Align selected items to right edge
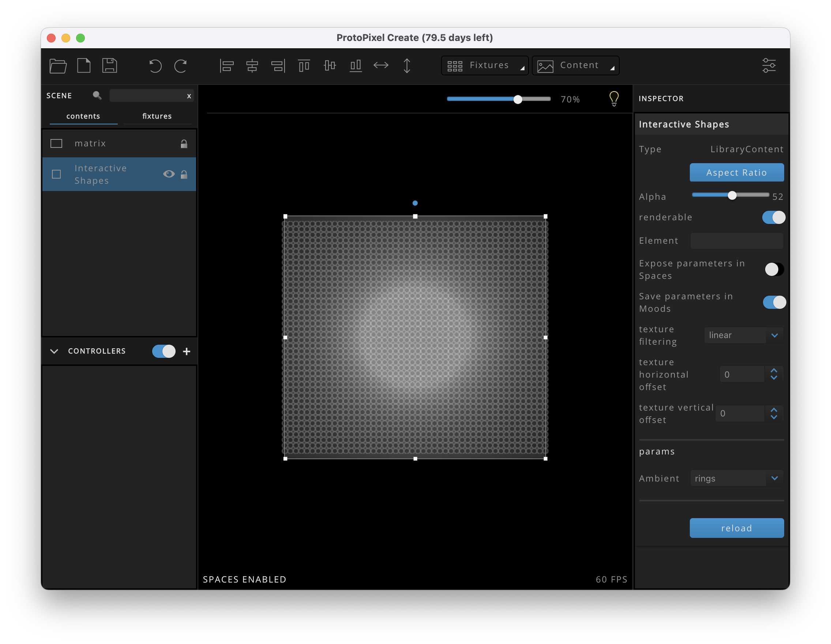Image resolution: width=831 pixels, height=644 pixels. pyautogui.click(x=278, y=66)
